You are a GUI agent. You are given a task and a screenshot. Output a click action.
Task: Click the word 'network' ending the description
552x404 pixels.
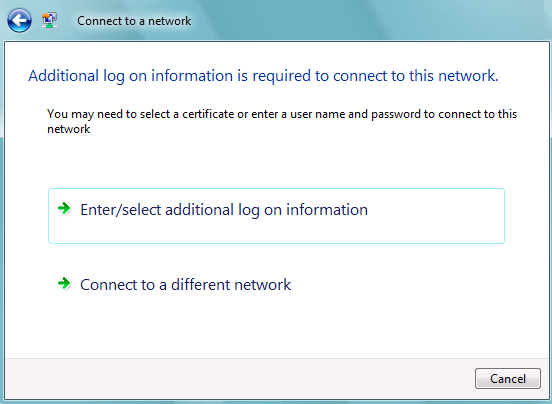(x=69, y=129)
